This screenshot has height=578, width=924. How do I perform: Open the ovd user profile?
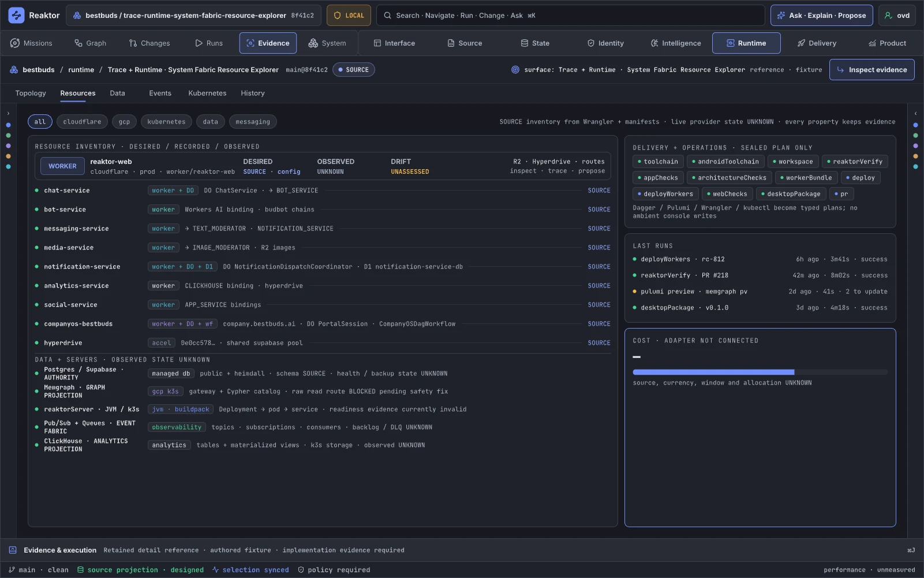(x=897, y=16)
